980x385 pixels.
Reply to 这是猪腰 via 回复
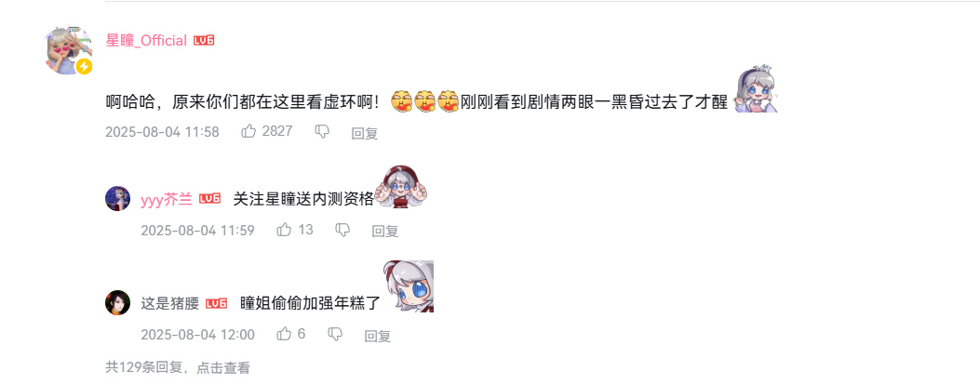pyautogui.click(x=378, y=335)
